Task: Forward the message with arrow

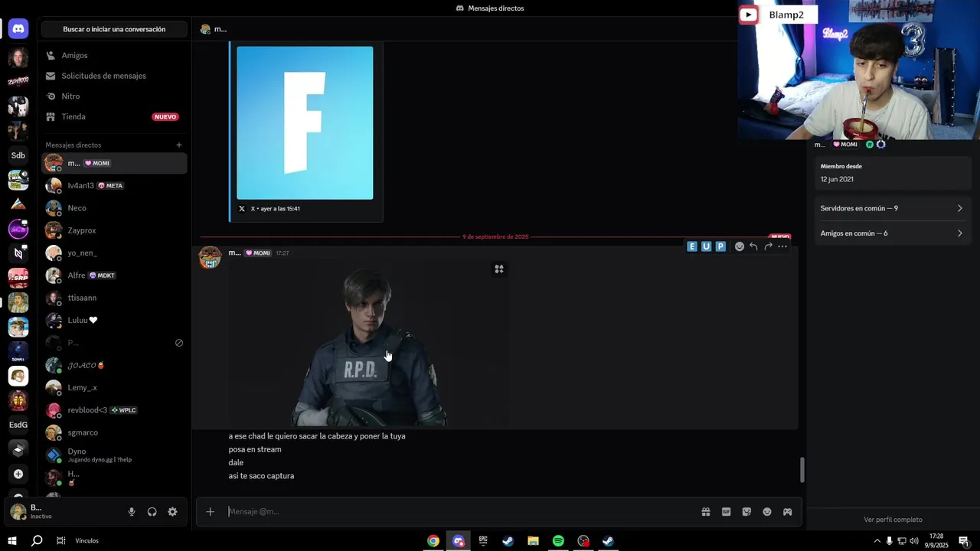Action: click(768, 246)
